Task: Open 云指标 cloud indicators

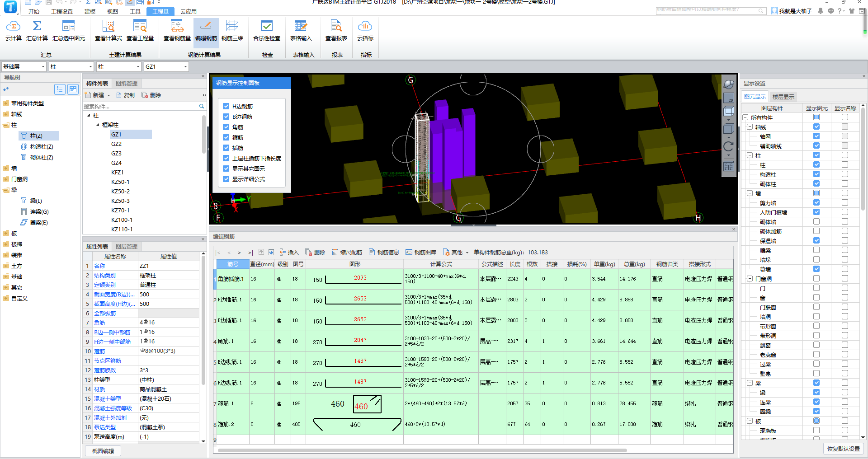Action: tap(365, 30)
